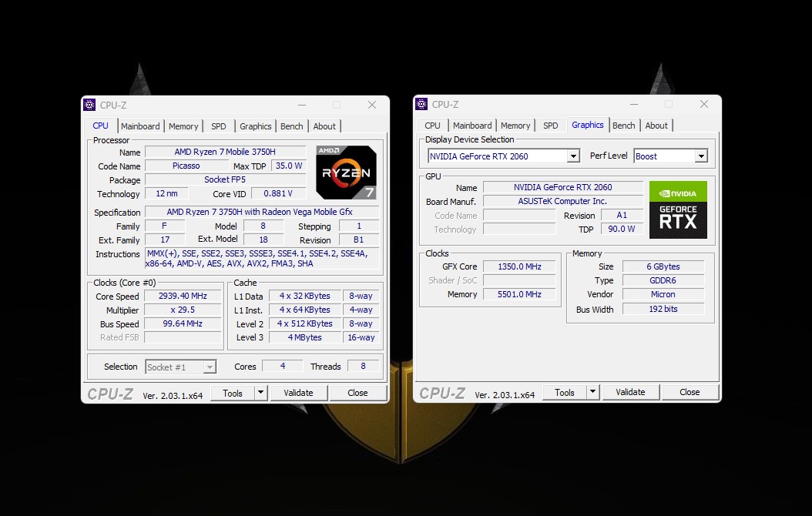
Task: Click the CPU-Z icon in the processor window title bar
Action: point(90,105)
